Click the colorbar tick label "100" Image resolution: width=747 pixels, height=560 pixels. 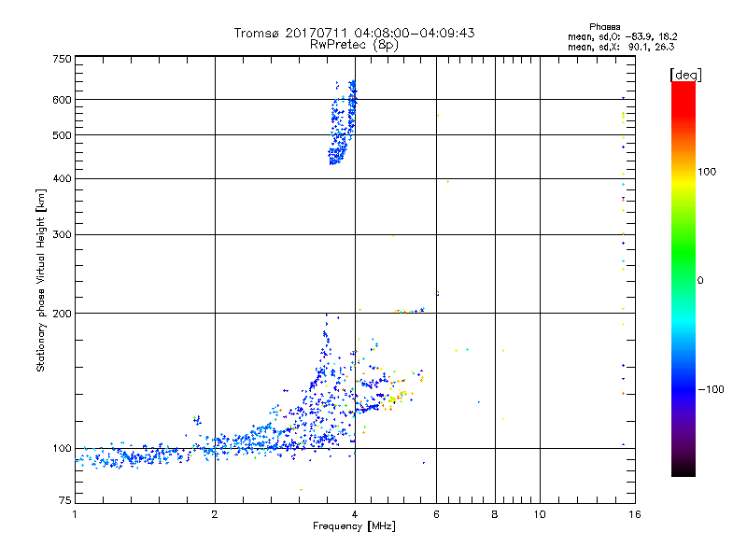coord(707,172)
